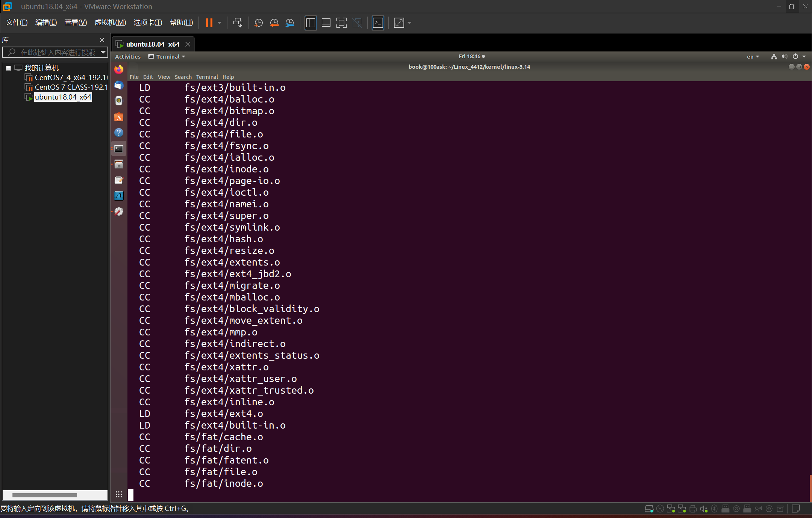Click the Activities button
The height and width of the screenshot is (518, 812).
point(128,57)
